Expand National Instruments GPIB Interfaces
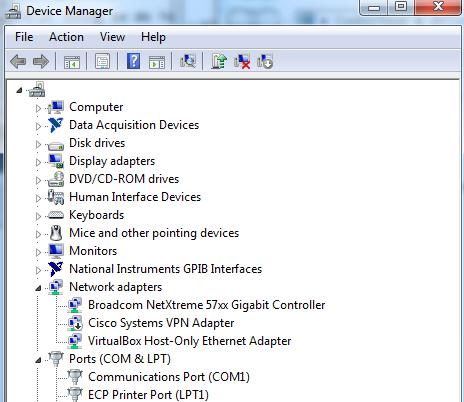Viewport: 464px width, 402px height. coord(38,270)
